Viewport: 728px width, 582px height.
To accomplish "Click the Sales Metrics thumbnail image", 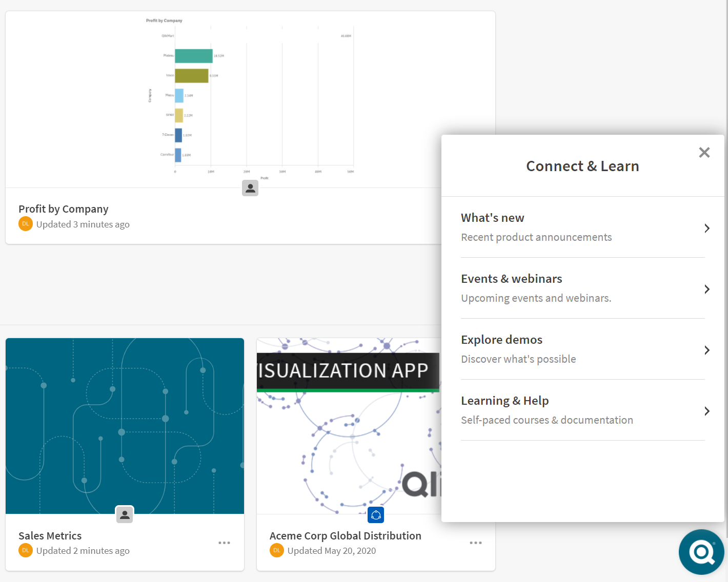I will click(124, 425).
